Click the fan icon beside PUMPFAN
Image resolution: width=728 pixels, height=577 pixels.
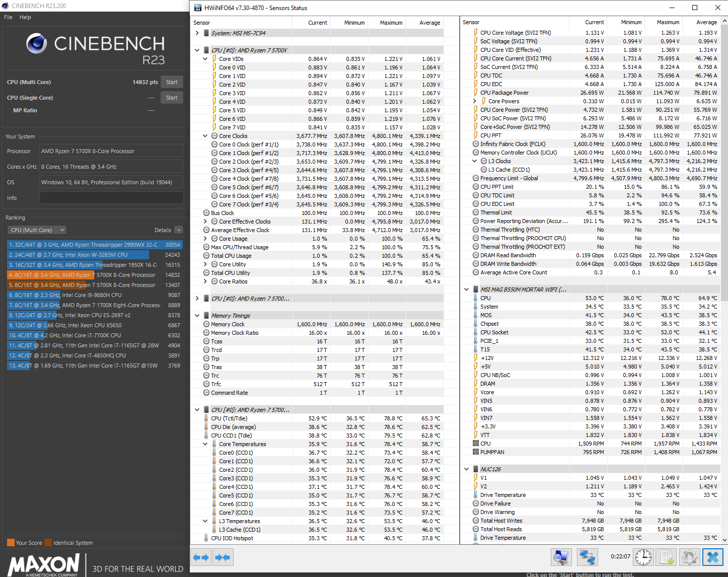[476, 452]
